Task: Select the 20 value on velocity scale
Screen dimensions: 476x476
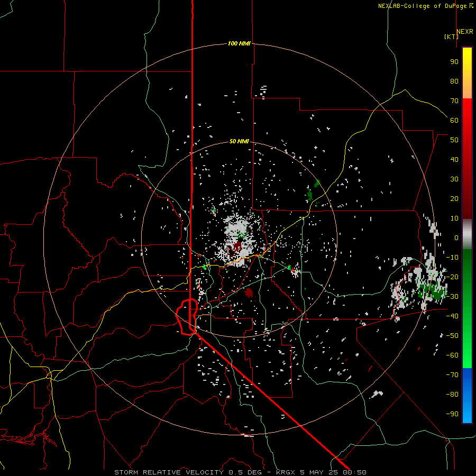Action: (454, 198)
